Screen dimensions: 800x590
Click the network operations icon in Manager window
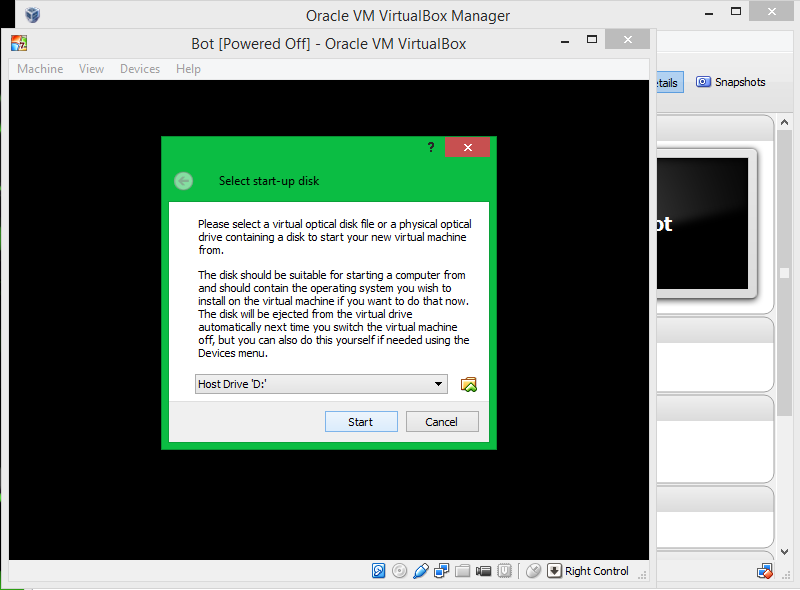[764, 571]
